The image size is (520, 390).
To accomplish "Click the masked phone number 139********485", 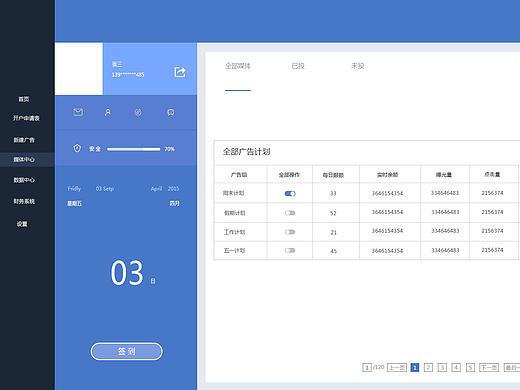I will click(x=128, y=74).
